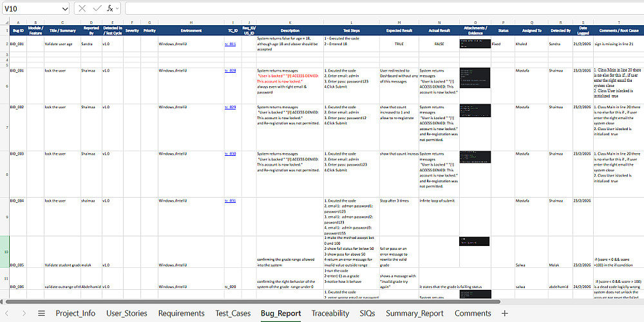
Task: Select the 'Stop after 3 times' cell
Action: [399, 216]
